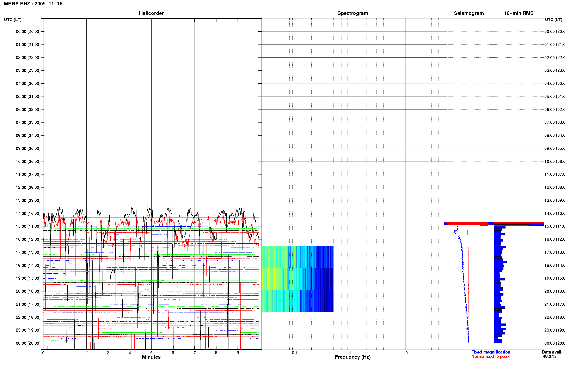Image resolution: width=588 pixels, height=368 pixels.
Task: Click the 'Frequency (Hz)' x-axis label
Action: coord(353,357)
